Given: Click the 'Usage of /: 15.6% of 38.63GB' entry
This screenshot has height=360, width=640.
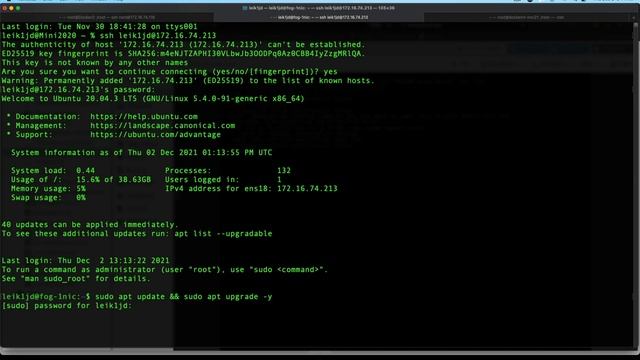Looking at the screenshot, I should [81, 180].
